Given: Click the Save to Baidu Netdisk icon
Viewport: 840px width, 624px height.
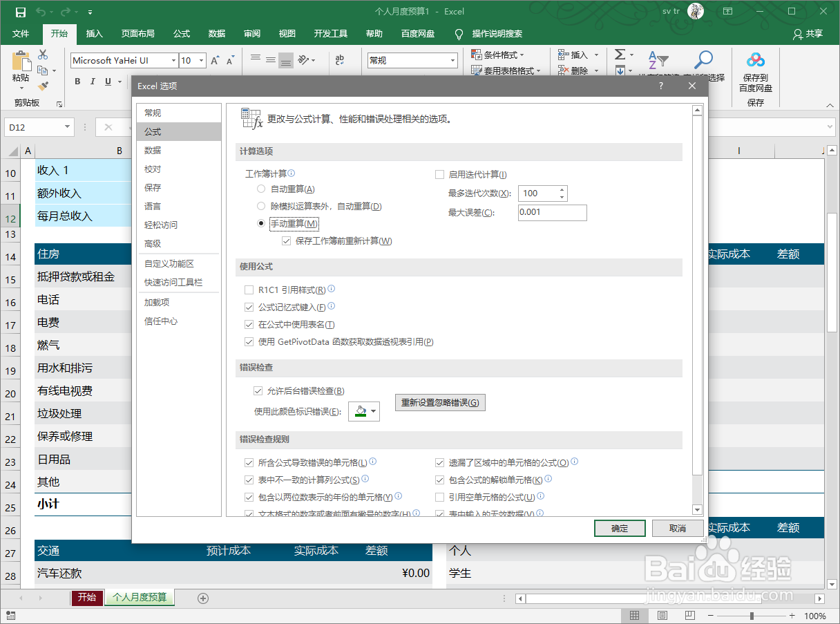Looking at the screenshot, I should coord(756,61).
